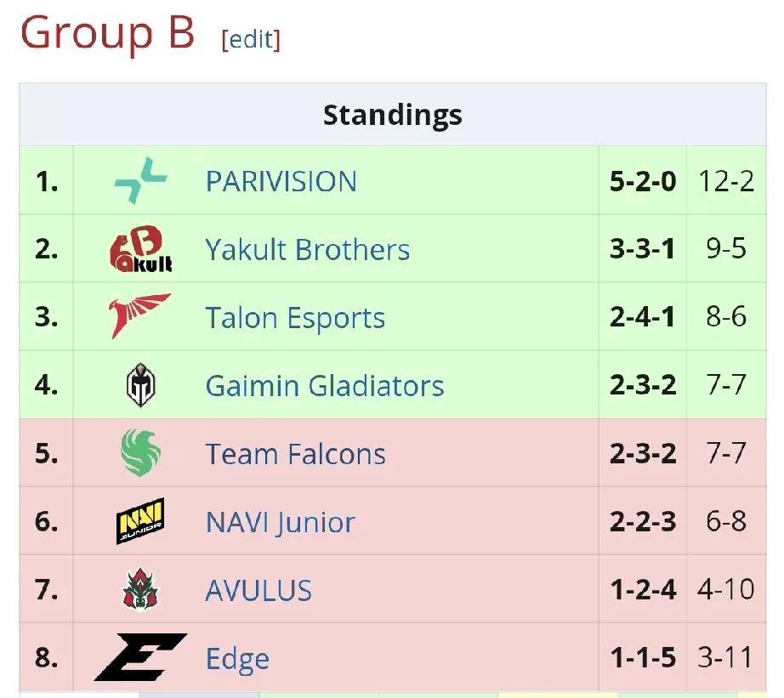The height and width of the screenshot is (698, 784).
Task: Click Edge's 3-11 game score cell
Action: 725,657
